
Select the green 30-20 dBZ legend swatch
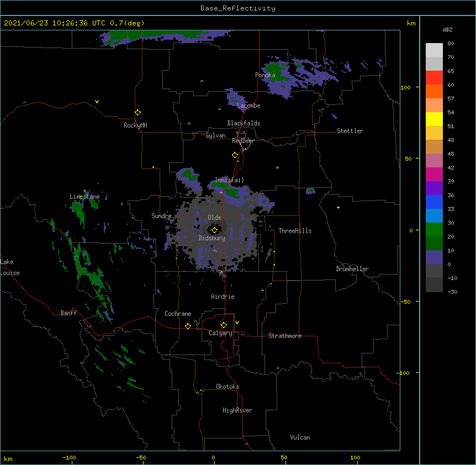434,230
